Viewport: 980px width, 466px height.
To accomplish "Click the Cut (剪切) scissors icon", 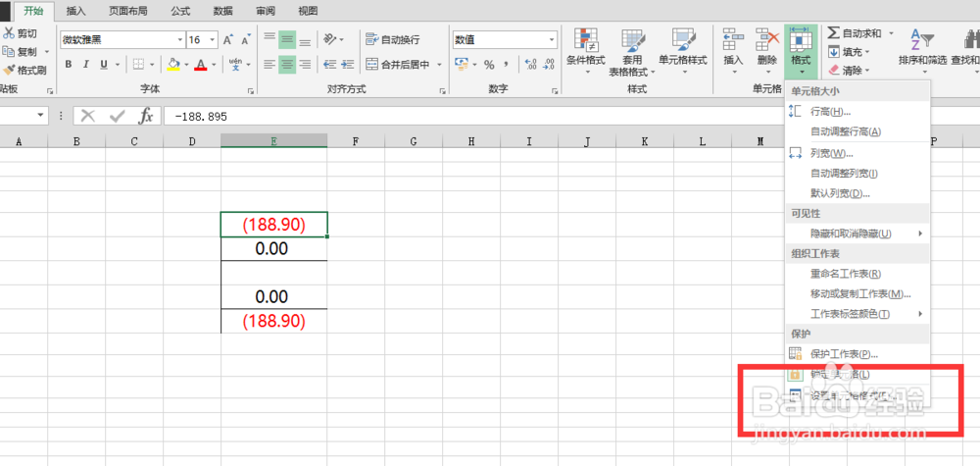I will click(8, 33).
